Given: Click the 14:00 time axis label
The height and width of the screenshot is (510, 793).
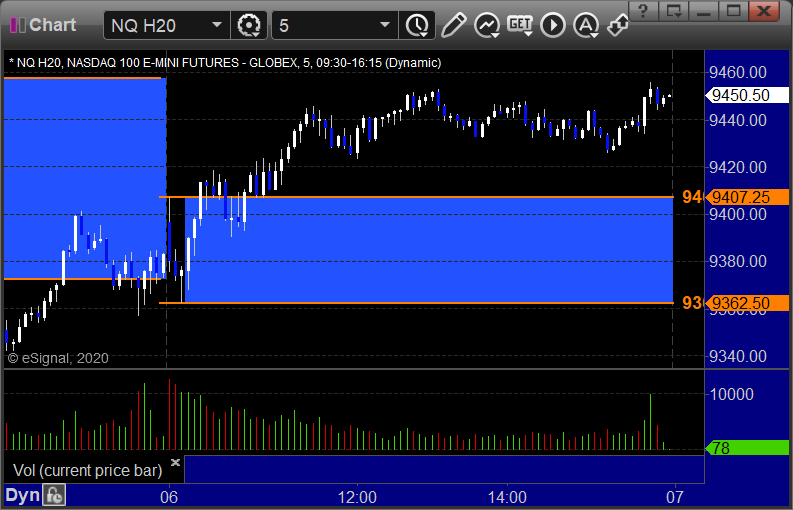Looking at the screenshot, I should pyautogui.click(x=507, y=497).
